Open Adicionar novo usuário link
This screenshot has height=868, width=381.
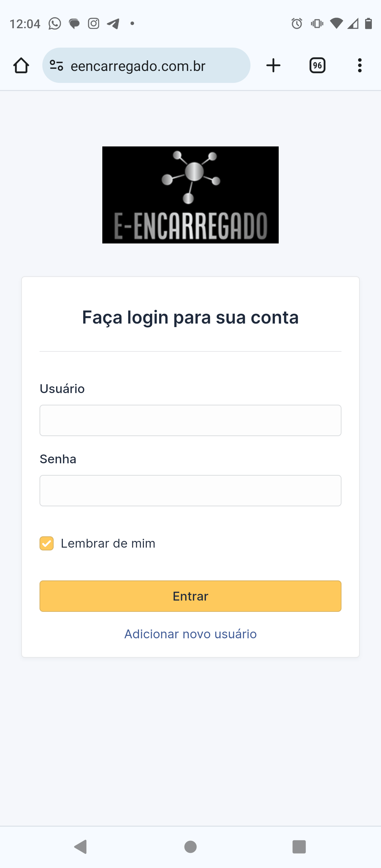tap(190, 634)
